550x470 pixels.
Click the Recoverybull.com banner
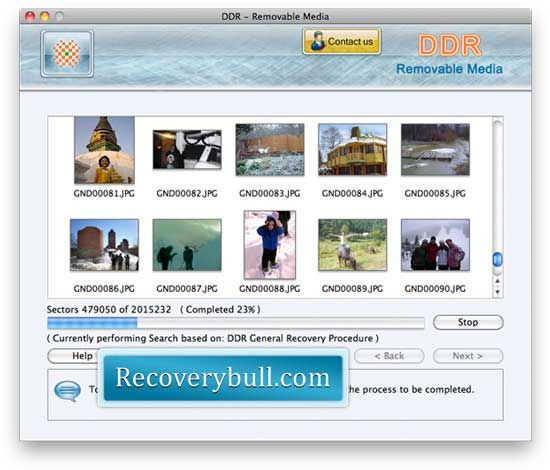(x=223, y=378)
